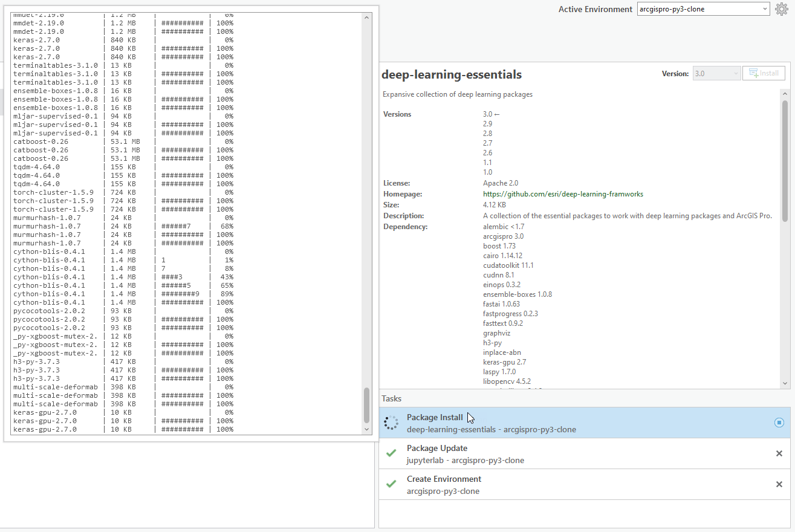Click the inplace-abn dependency
795x532 pixels.
502,352
